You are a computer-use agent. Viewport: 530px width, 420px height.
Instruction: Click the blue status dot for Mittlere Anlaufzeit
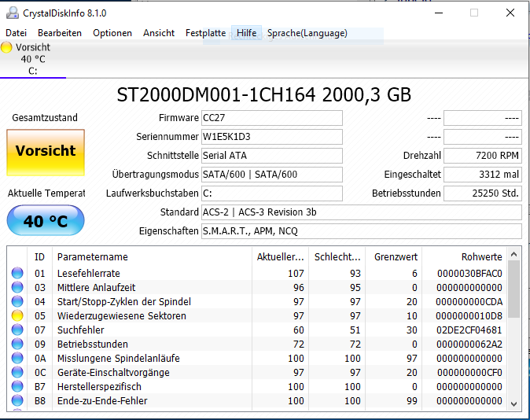click(17, 287)
